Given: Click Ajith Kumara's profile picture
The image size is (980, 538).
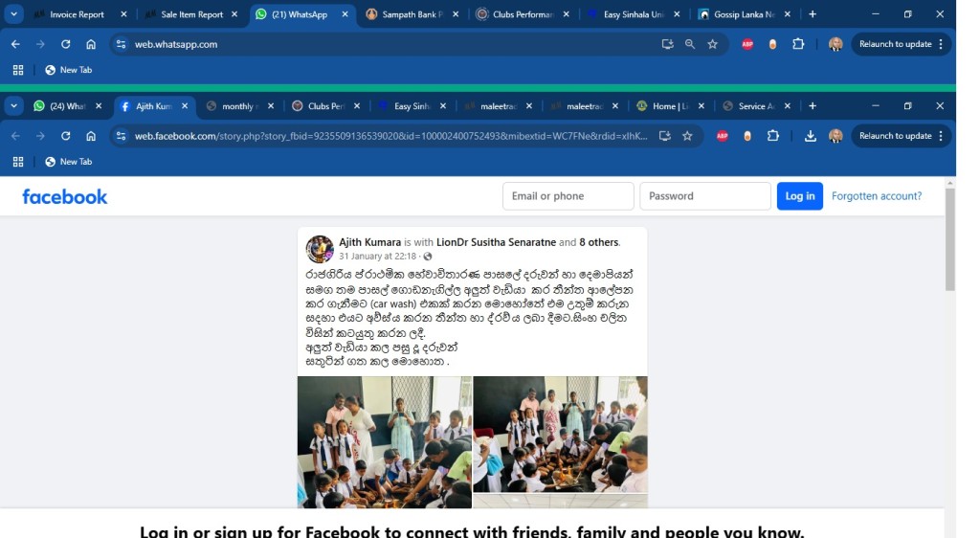Looking at the screenshot, I should [320, 249].
